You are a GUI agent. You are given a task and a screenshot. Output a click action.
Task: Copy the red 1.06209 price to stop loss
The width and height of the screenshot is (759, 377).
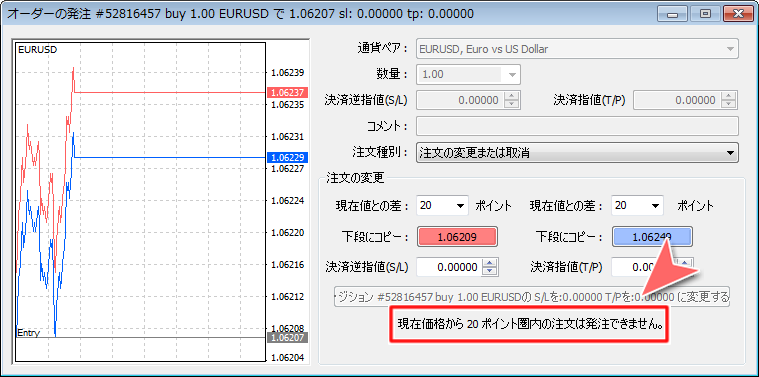click(x=457, y=237)
